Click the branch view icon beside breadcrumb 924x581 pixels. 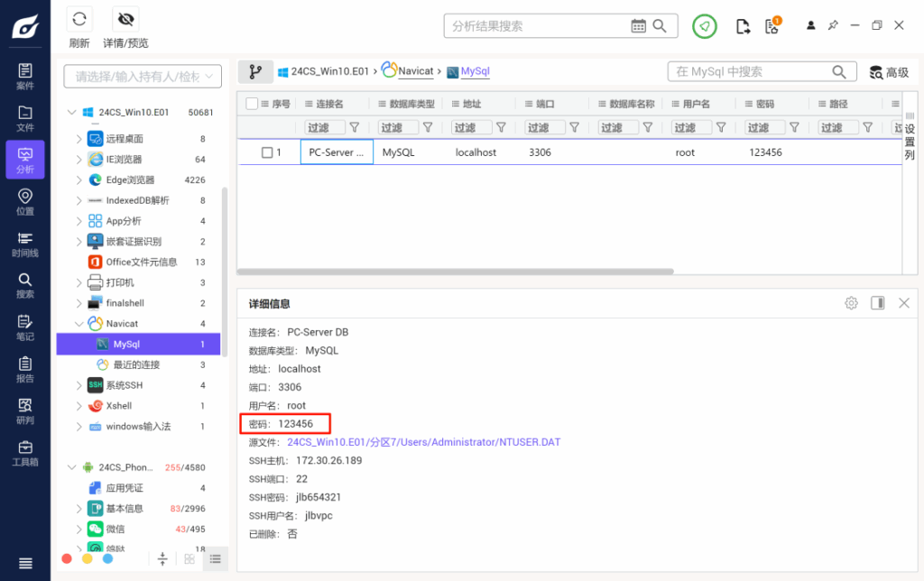point(255,71)
